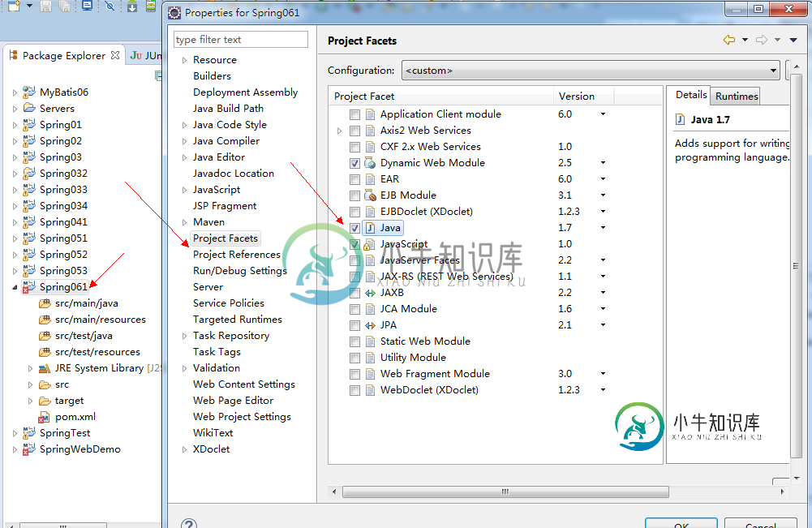Open the Java version dropdown
The image size is (812, 528).
pos(603,228)
